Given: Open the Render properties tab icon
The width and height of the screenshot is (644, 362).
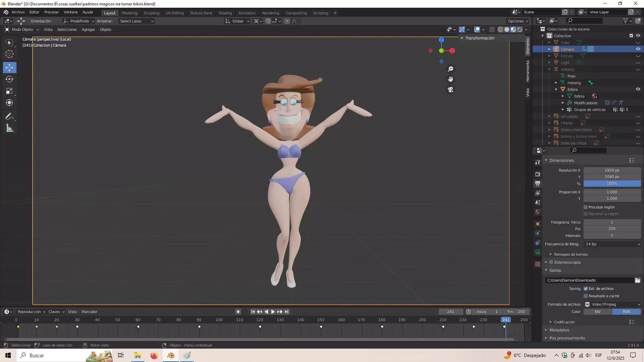Looking at the screenshot, I should point(538,174).
